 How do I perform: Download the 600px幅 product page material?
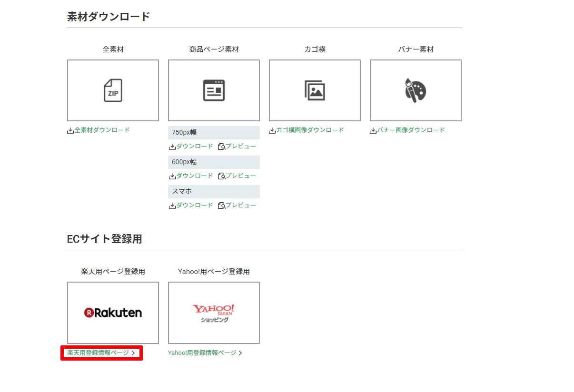point(191,176)
